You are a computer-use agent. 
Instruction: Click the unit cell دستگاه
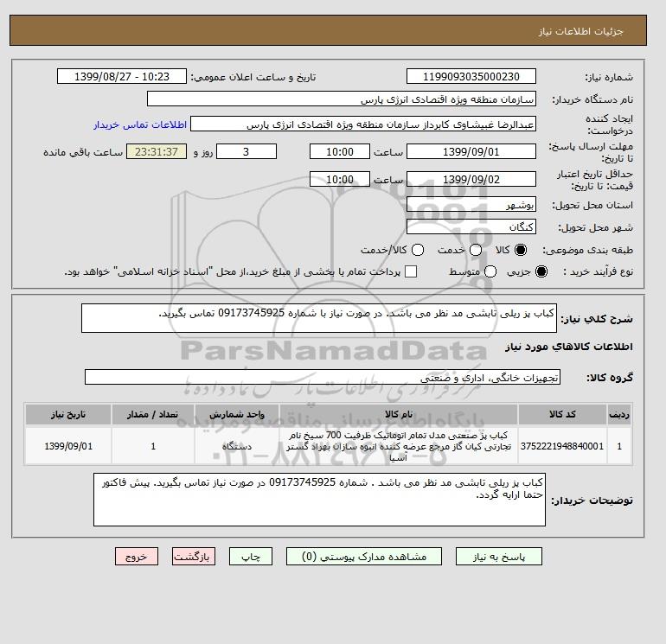pos(237,446)
